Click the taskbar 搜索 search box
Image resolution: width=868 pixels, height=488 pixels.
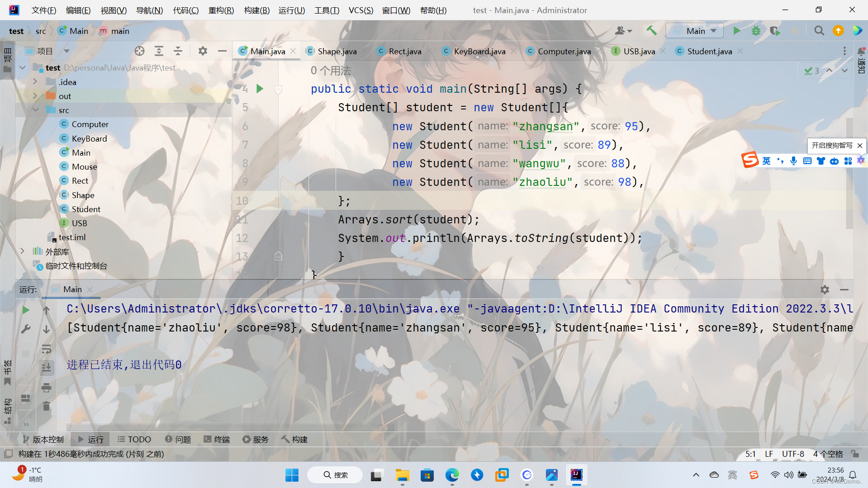335,475
